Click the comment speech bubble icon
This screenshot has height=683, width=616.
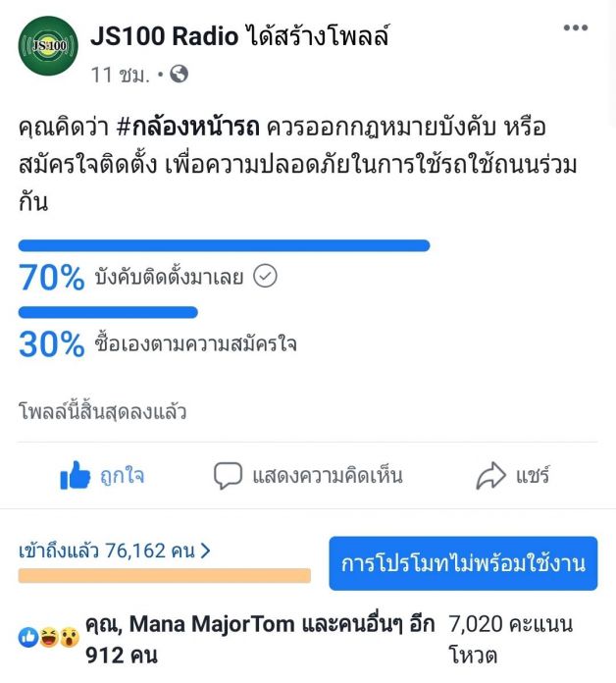(229, 477)
